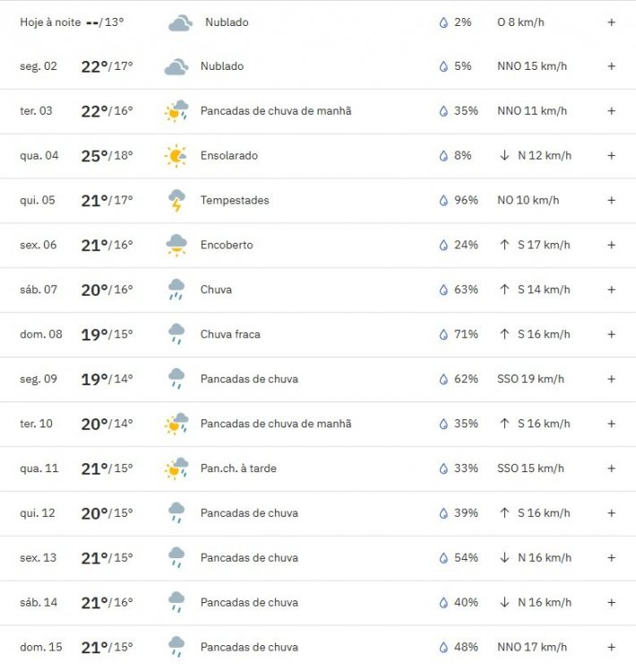Click the Chuva fraca forecast text

(x=230, y=334)
